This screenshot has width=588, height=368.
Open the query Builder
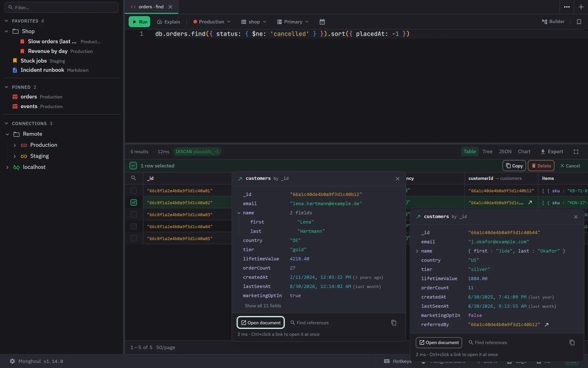pyautogui.click(x=553, y=21)
